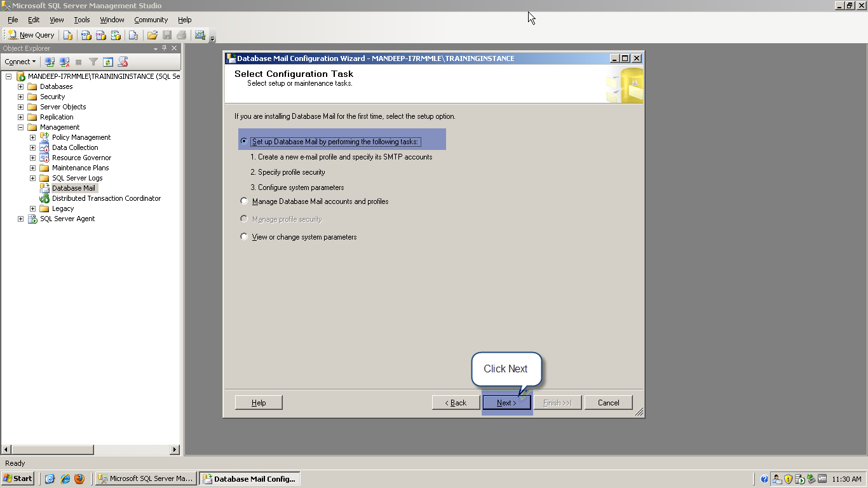Toggle the Object Explorer auto-hide pin
Screen dimensions: 868x488
pos(165,48)
